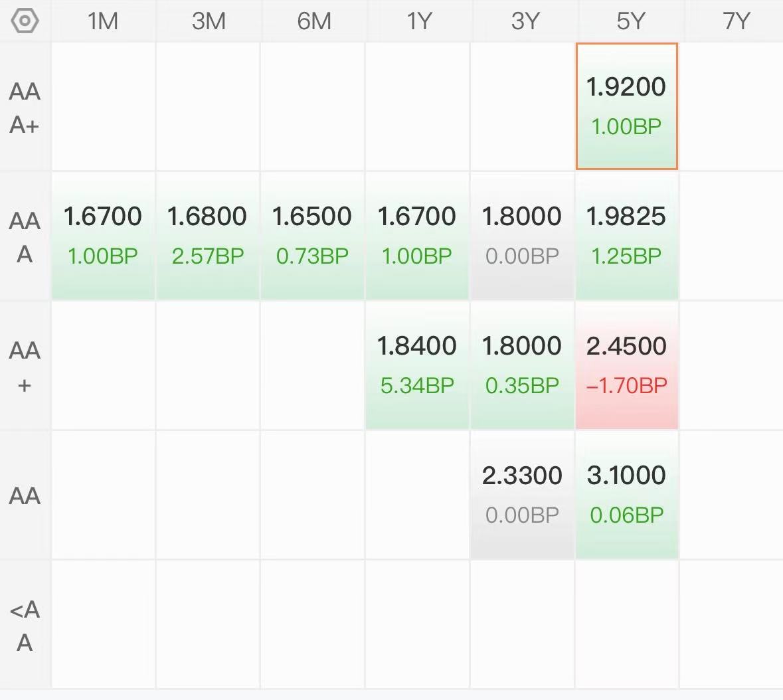This screenshot has width=783, height=700.
Task: Click the AAA 1M cell 1.6700
Action: tap(103, 236)
